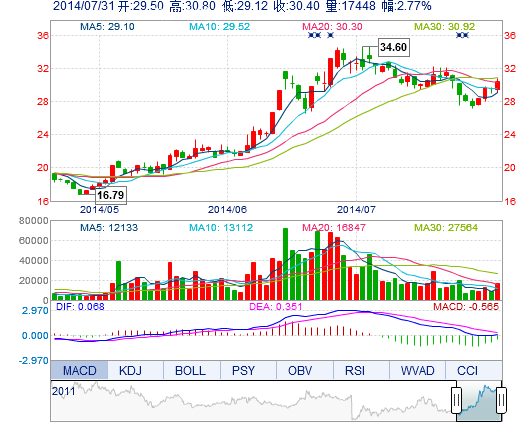Click the 34.60 high price label
The image size is (522, 425).
[x=393, y=47]
